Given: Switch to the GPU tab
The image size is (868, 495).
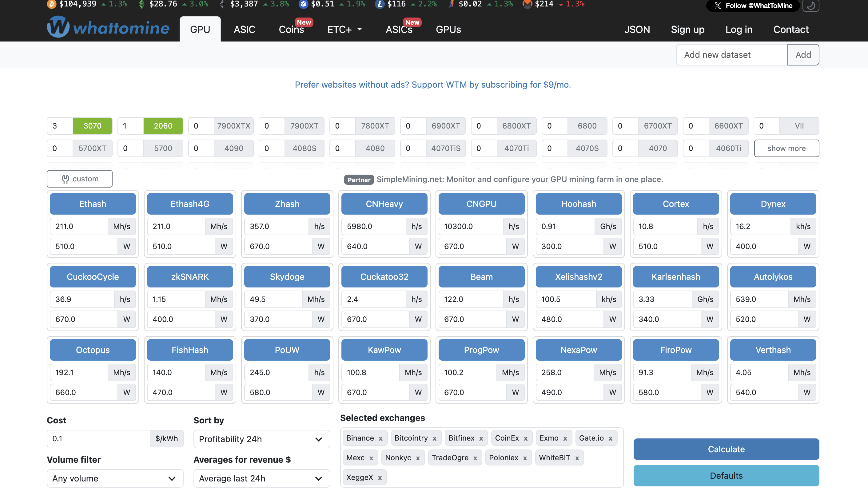Looking at the screenshot, I should pos(200,29).
